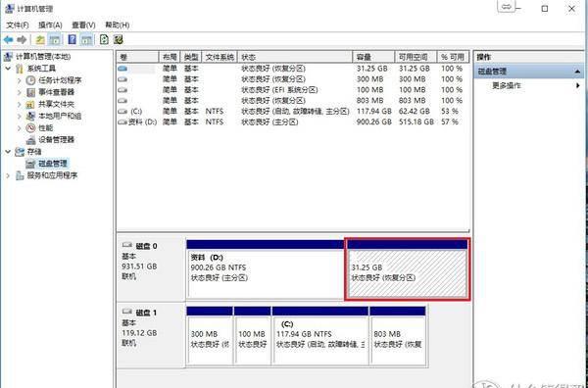Click the 磁盘管理 label in the tree
The width and height of the screenshot is (588, 388).
[53, 164]
